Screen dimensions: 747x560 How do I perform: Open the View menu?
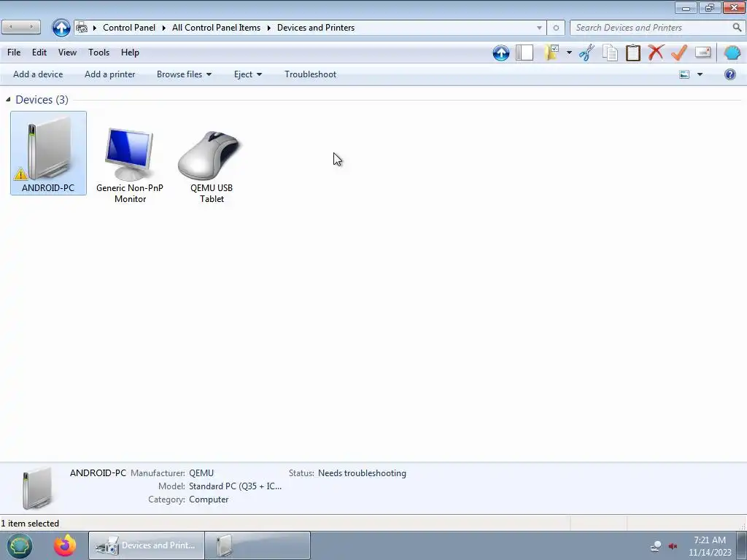click(67, 52)
